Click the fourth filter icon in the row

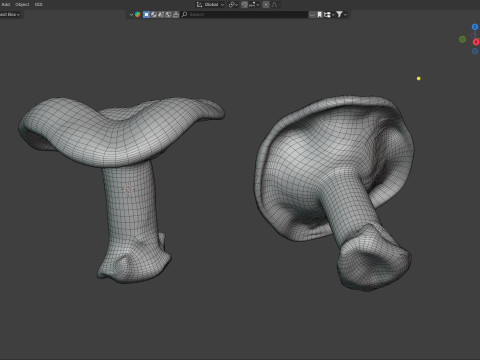click(168, 14)
